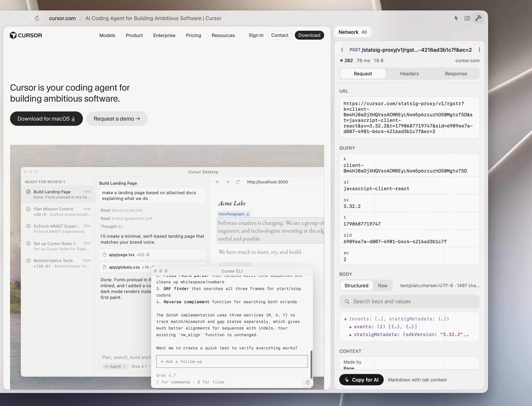Image resolution: width=532 pixels, height=406 pixels.
Task: Click the Read about-acme.md step
Action: click(x=121, y=210)
